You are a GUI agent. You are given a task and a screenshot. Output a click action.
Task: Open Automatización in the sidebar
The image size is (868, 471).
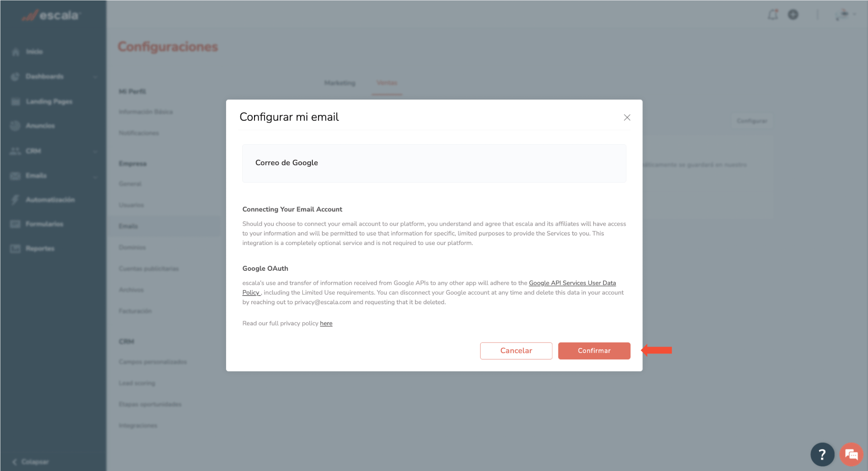pos(50,200)
